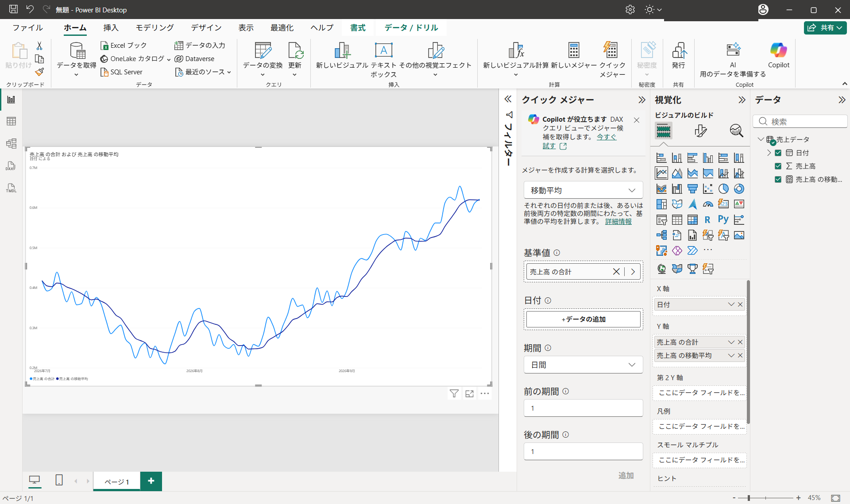Click the Undo icon in title bar

(x=30, y=9)
